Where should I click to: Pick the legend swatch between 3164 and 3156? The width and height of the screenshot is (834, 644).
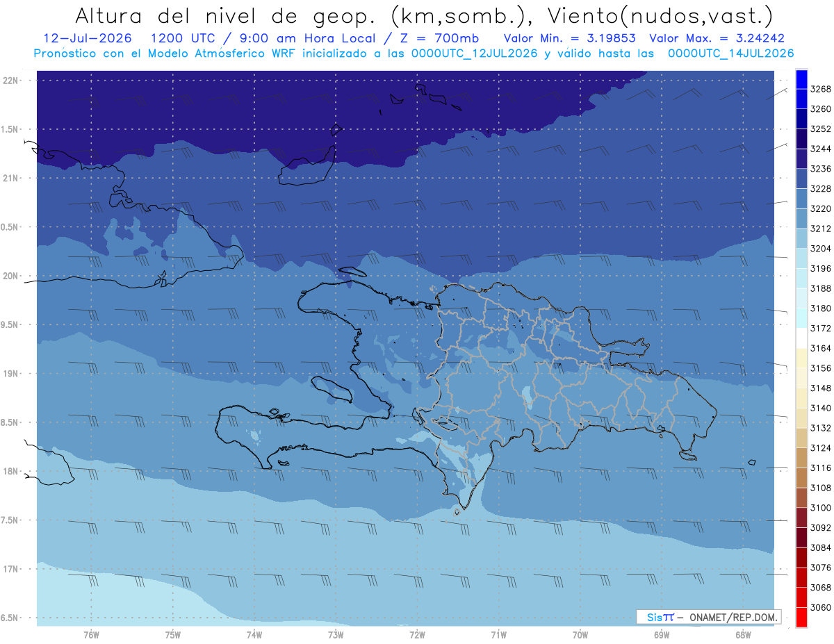pos(801,358)
